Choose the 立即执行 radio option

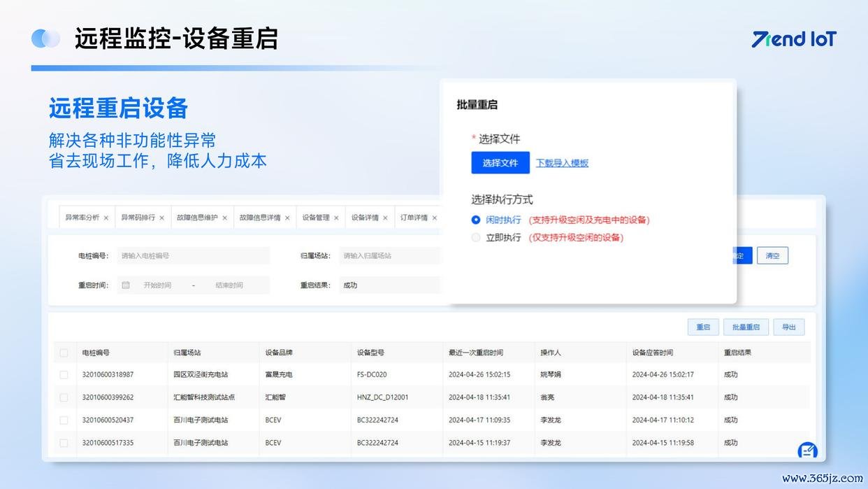tap(476, 238)
